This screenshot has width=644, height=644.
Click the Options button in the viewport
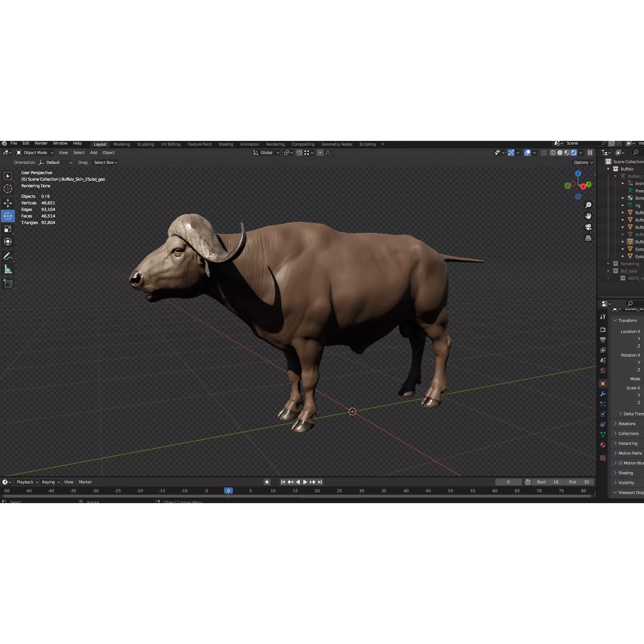[583, 162]
